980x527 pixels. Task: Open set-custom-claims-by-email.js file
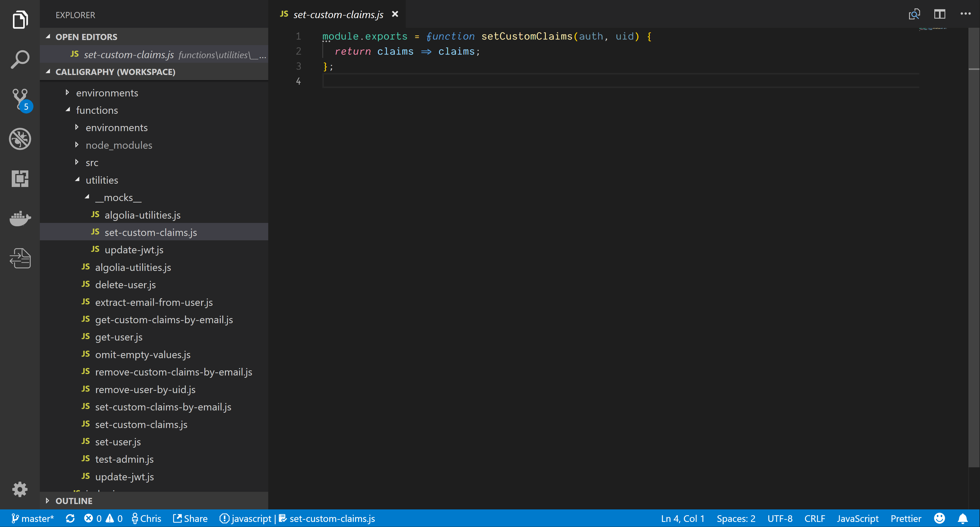coord(154,407)
